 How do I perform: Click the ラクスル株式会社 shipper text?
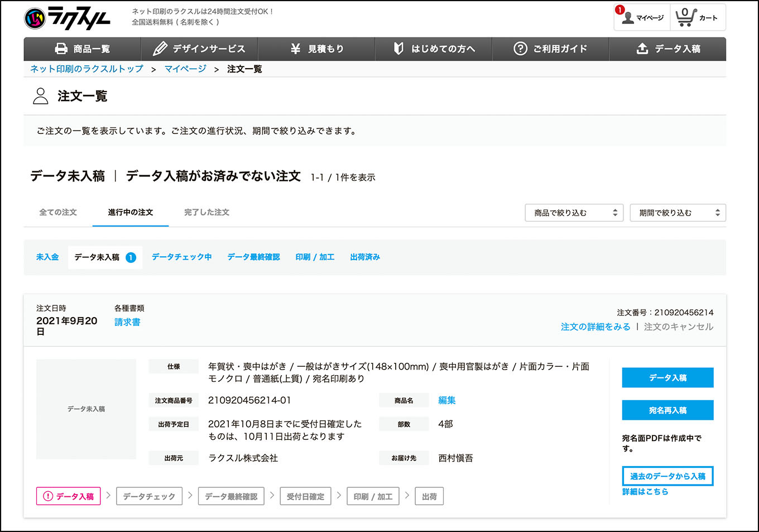[243, 458]
